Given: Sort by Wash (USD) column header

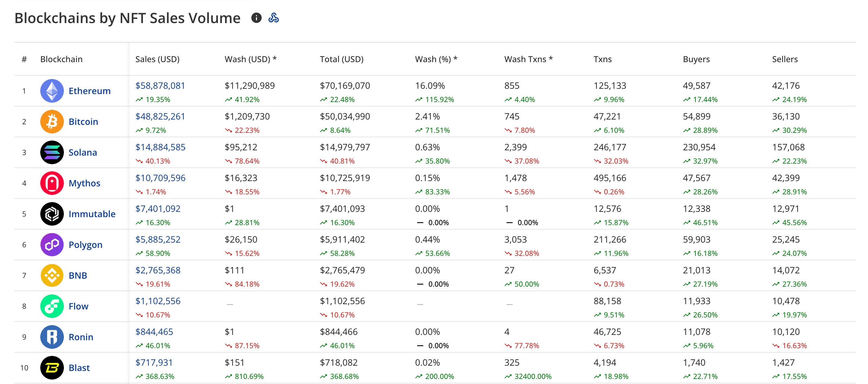Looking at the screenshot, I should [250, 59].
